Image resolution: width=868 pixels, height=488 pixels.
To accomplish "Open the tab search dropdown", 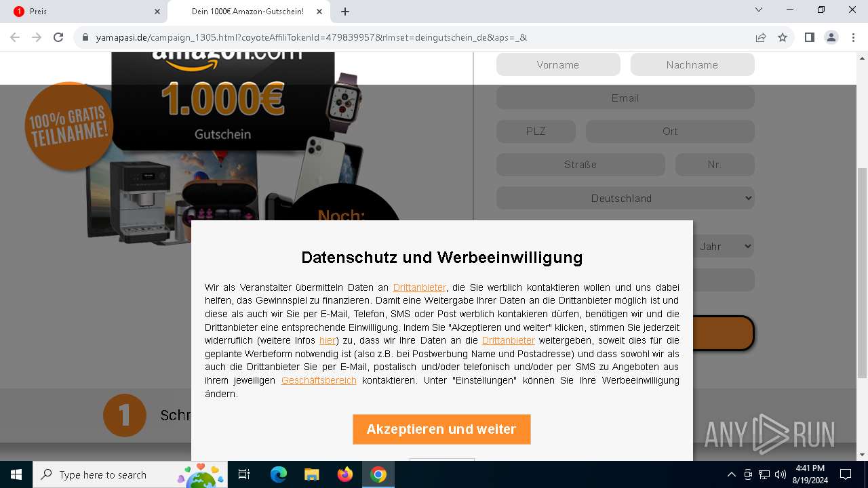I will (759, 9).
